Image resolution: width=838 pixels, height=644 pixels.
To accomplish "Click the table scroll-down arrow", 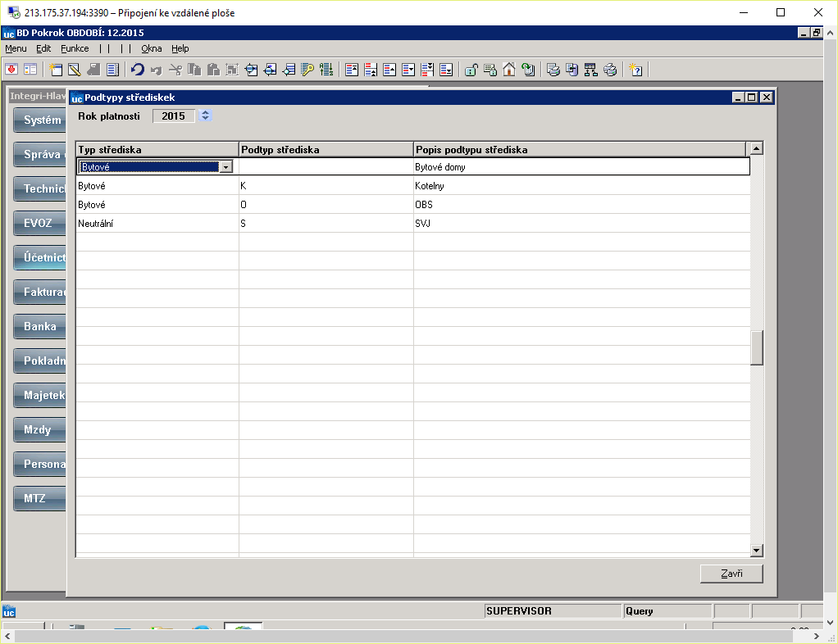I will 756,550.
